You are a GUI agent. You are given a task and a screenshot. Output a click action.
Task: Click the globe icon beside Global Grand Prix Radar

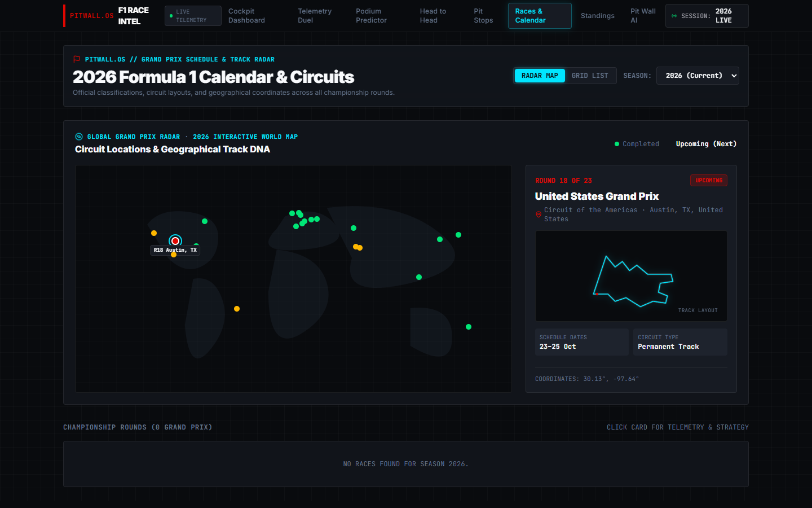click(x=79, y=137)
